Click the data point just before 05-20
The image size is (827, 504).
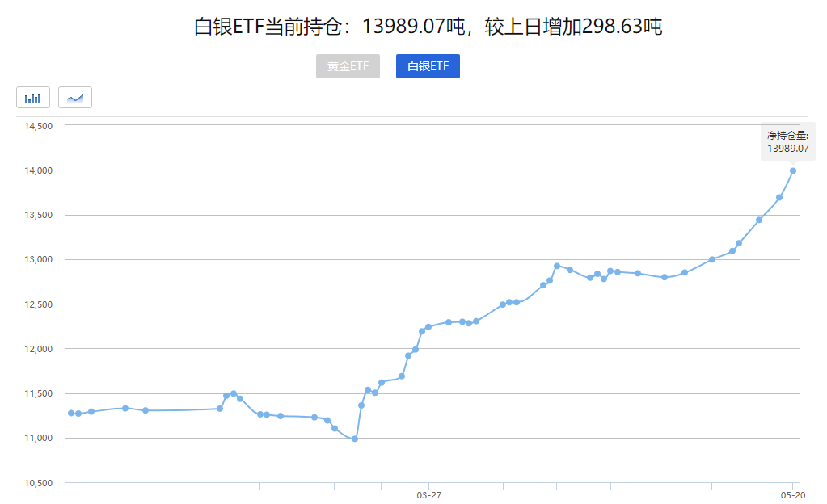pos(779,197)
